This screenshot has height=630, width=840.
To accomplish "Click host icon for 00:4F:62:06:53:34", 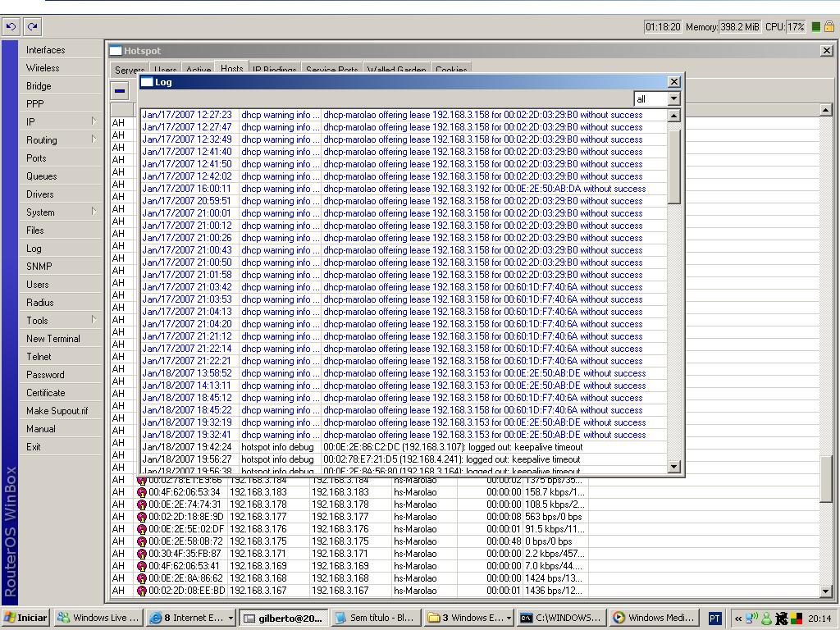I will point(141,492).
